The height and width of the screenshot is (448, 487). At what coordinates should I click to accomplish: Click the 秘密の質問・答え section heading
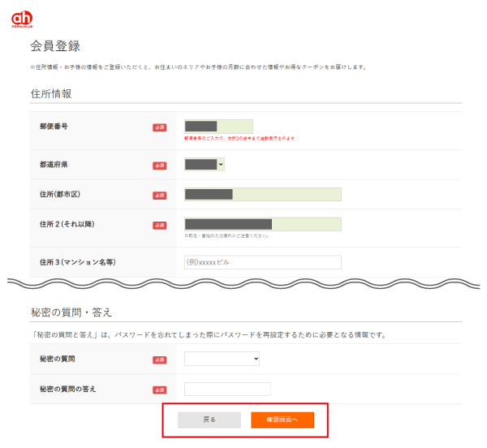(x=71, y=312)
